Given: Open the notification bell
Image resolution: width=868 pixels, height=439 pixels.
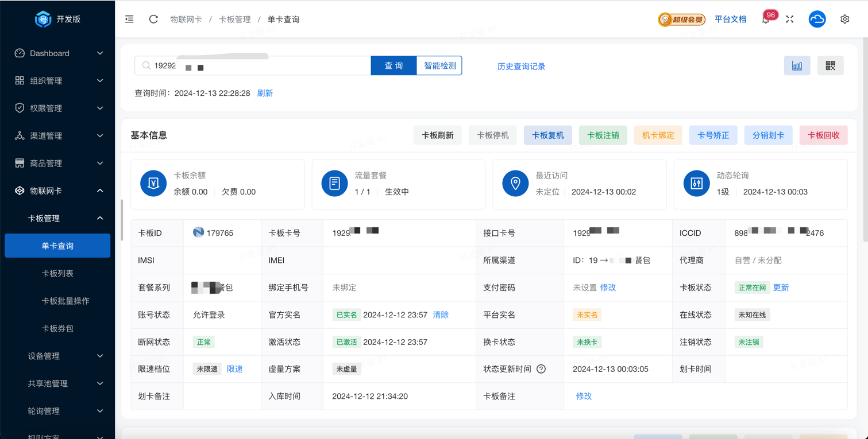Looking at the screenshot, I should [765, 20].
